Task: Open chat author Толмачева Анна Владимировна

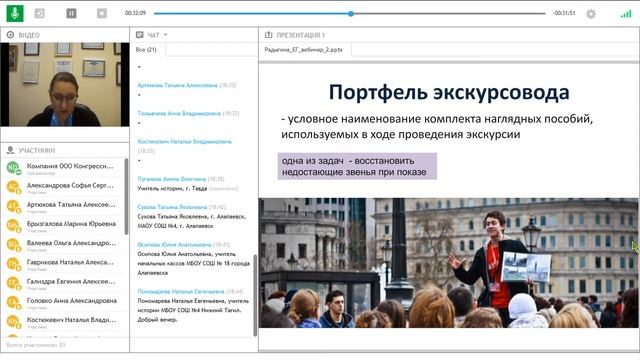Action: (x=179, y=113)
